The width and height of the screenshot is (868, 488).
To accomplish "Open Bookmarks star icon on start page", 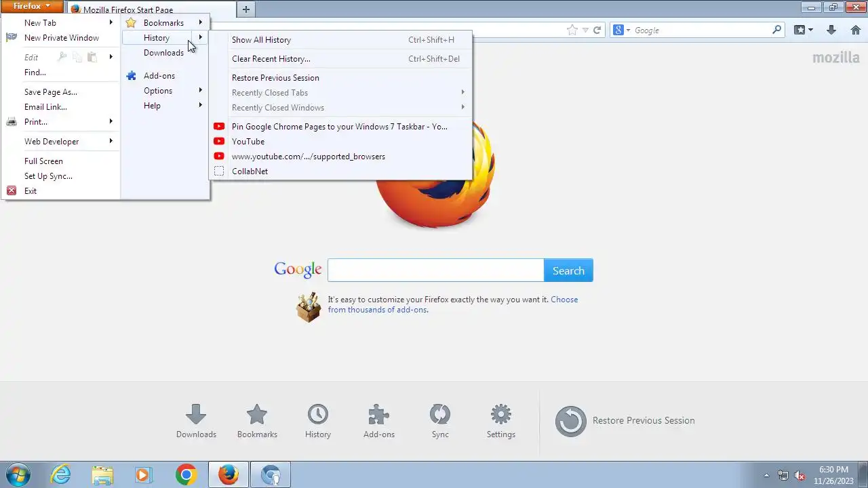I will [x=257, y=414].
